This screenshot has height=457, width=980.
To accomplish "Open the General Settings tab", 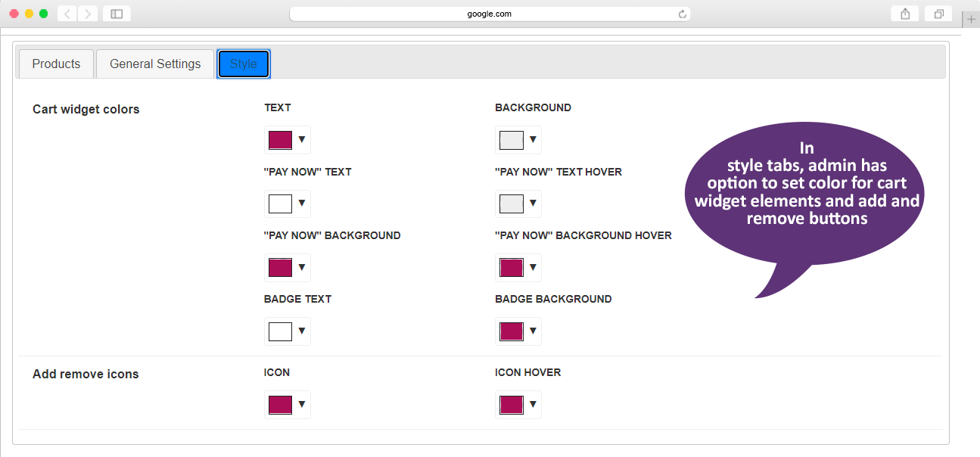I will coord(155,64).
